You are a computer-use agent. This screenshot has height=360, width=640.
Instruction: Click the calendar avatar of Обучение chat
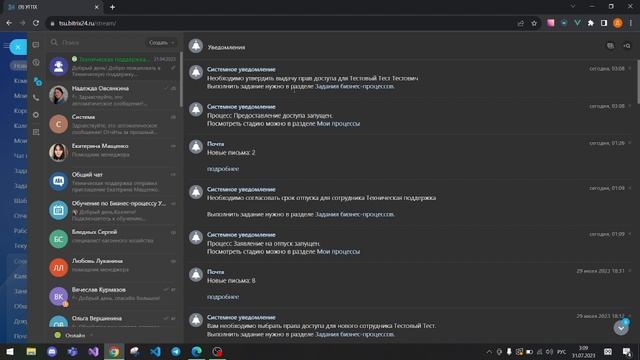pos(58,210)
